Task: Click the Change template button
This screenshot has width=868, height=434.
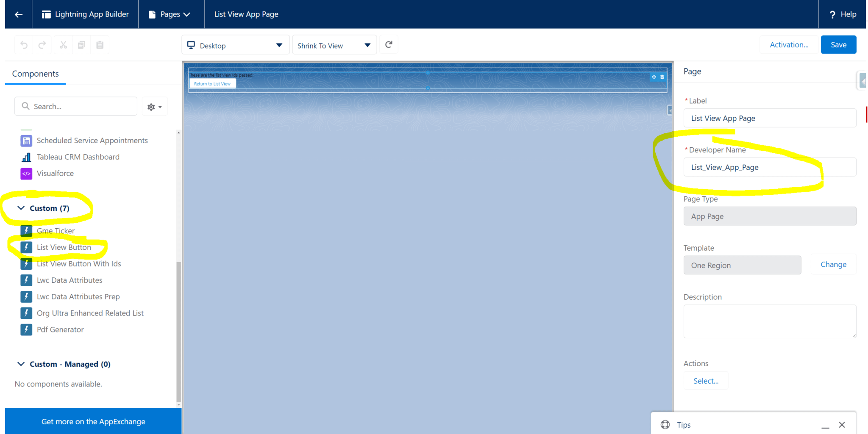Action: 833,265
